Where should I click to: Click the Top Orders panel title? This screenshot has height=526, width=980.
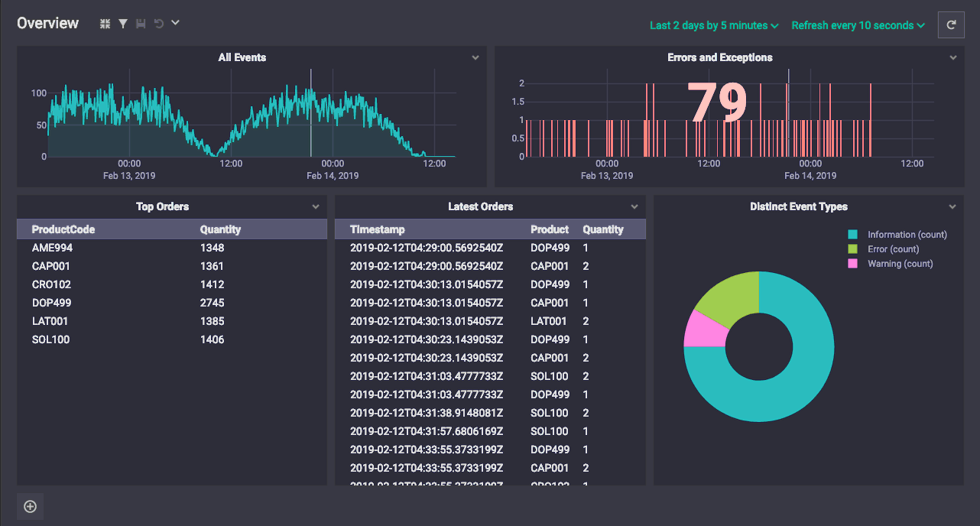coord(163,206)
